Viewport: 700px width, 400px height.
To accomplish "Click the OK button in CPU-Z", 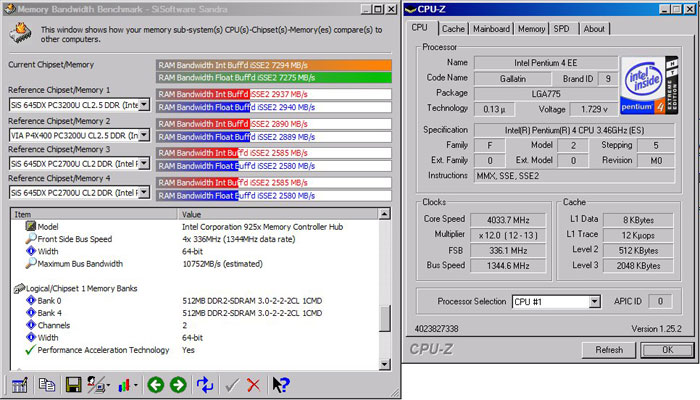I will click(667, 350).
